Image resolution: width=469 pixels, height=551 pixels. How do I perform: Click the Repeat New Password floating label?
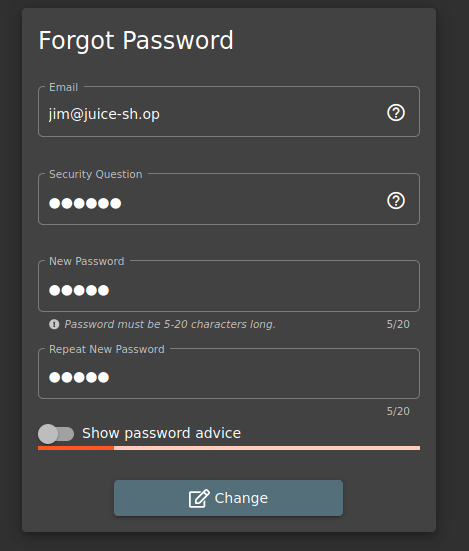coord(107,349)
